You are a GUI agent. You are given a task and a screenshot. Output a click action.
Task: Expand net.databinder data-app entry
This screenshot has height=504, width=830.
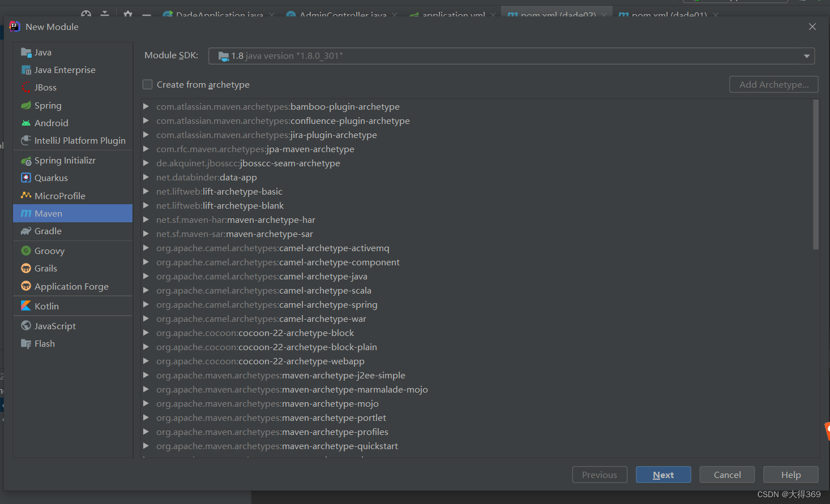(x=146, y=177)
